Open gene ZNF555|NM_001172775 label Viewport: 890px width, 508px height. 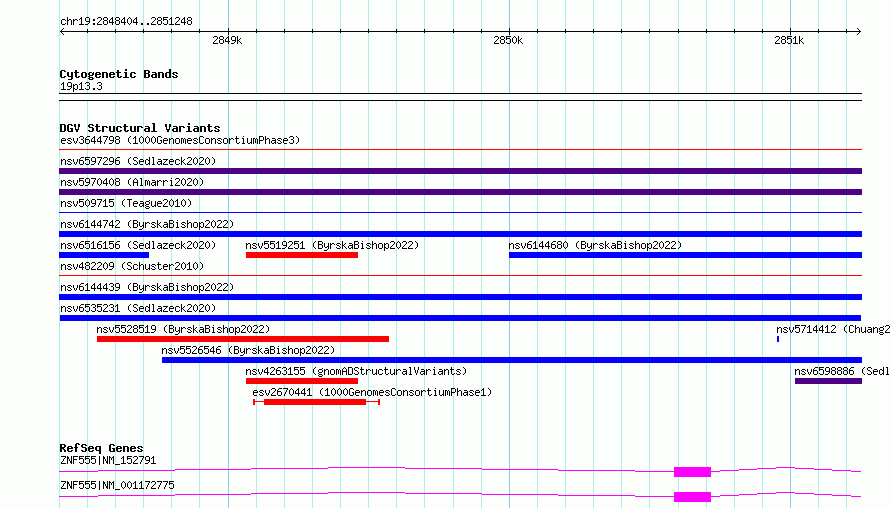click(117, 485)
